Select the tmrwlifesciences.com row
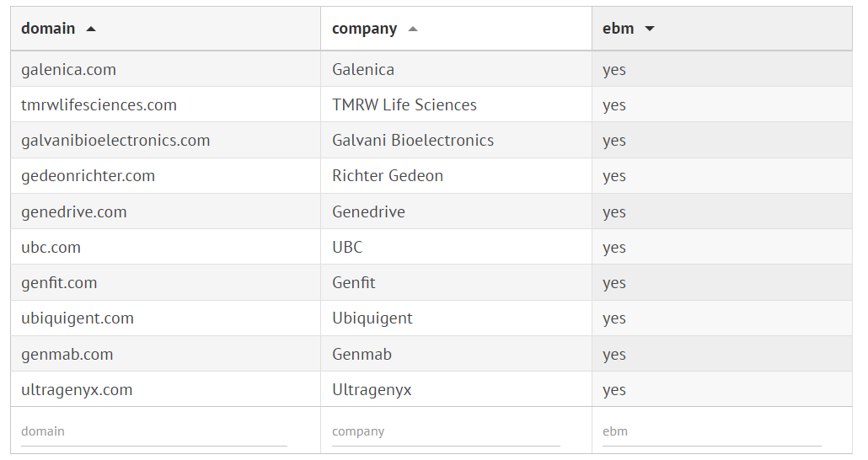 (99, 105)
